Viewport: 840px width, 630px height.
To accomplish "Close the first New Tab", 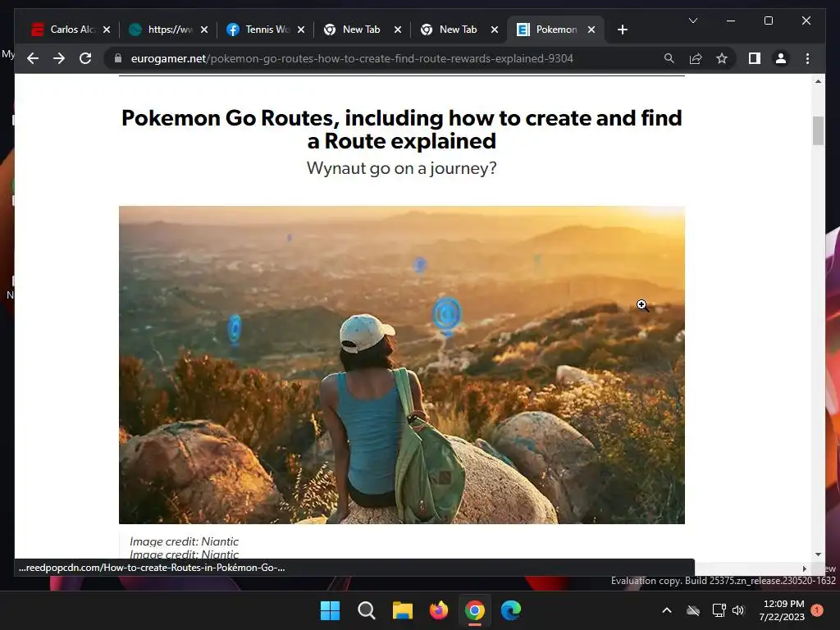I will 398,30.
